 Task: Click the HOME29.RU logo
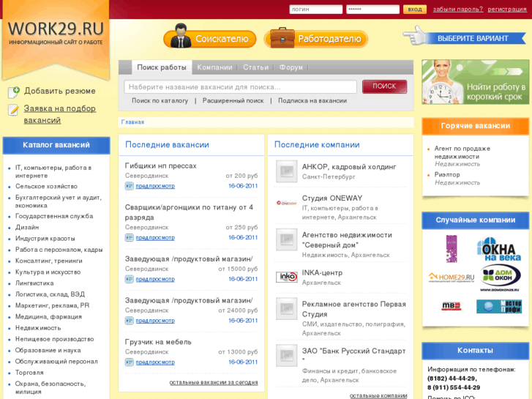452,277
